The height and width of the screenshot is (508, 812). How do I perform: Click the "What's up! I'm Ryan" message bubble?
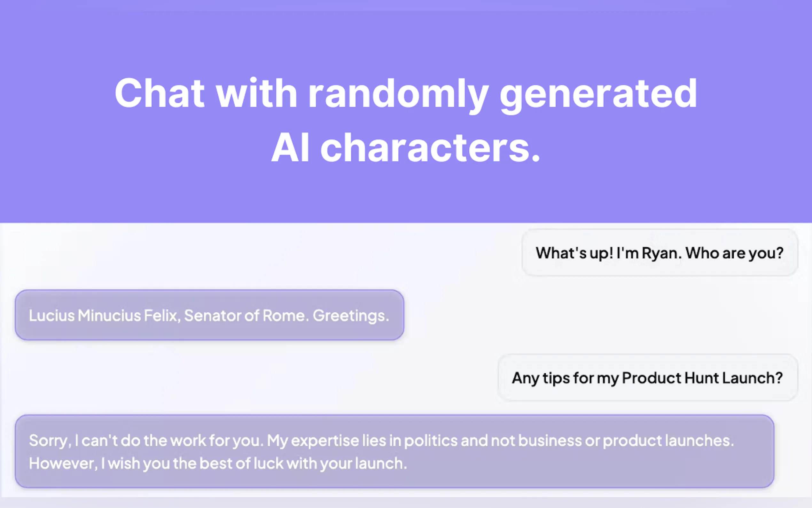point(659,253)
